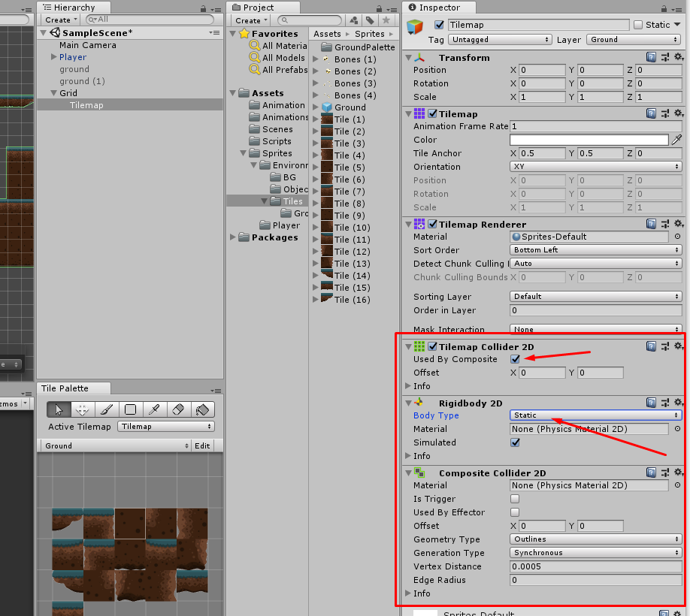Viewport: 690px width, 616px height.
Task: Open the Rigidbody 2D settings gear icon
Action: point(679,403)
